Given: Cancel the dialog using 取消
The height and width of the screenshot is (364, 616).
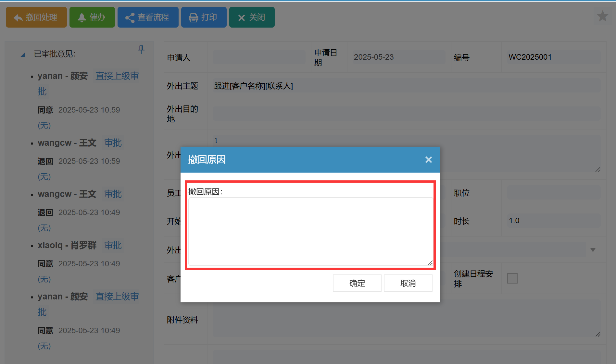Looking at the screenshot, I should (408, 283).
